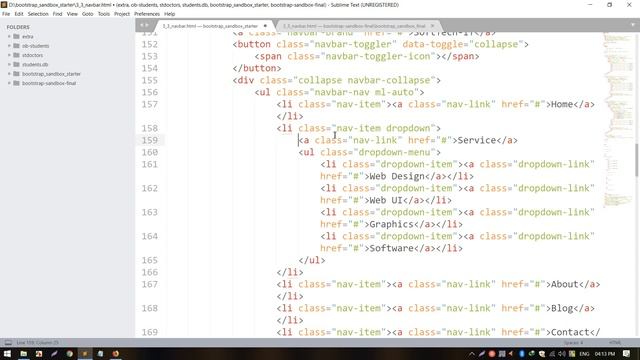This screenshot has height=360, width=640.
Task: Click the word About on line 167
Action: tap(565, 284)
